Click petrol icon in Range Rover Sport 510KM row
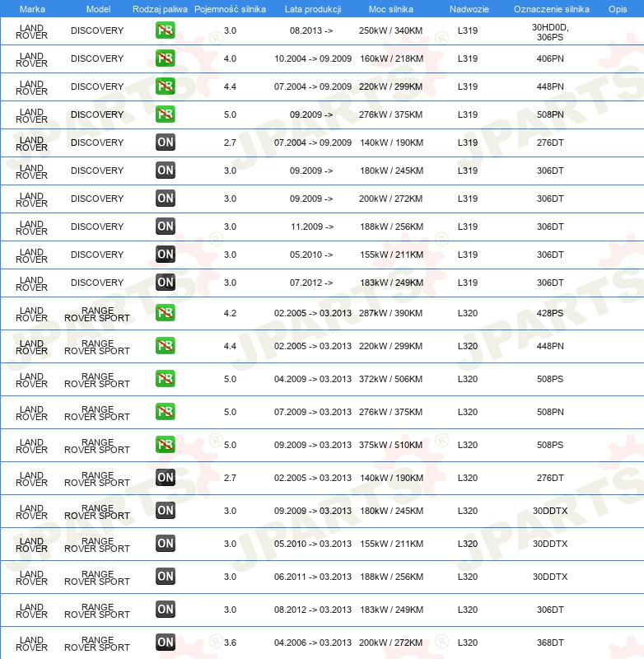This screenshot has width=644, height=659. point(165,445)
